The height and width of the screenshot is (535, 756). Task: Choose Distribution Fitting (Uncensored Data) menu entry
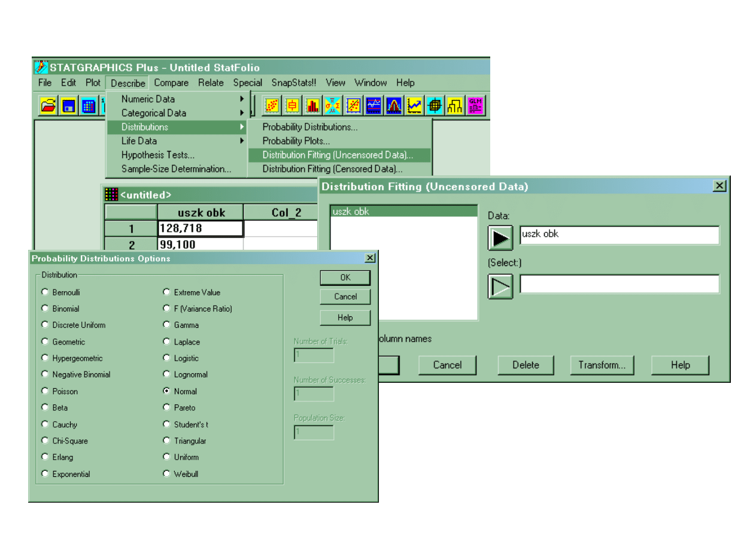click(x=339, y=155)
